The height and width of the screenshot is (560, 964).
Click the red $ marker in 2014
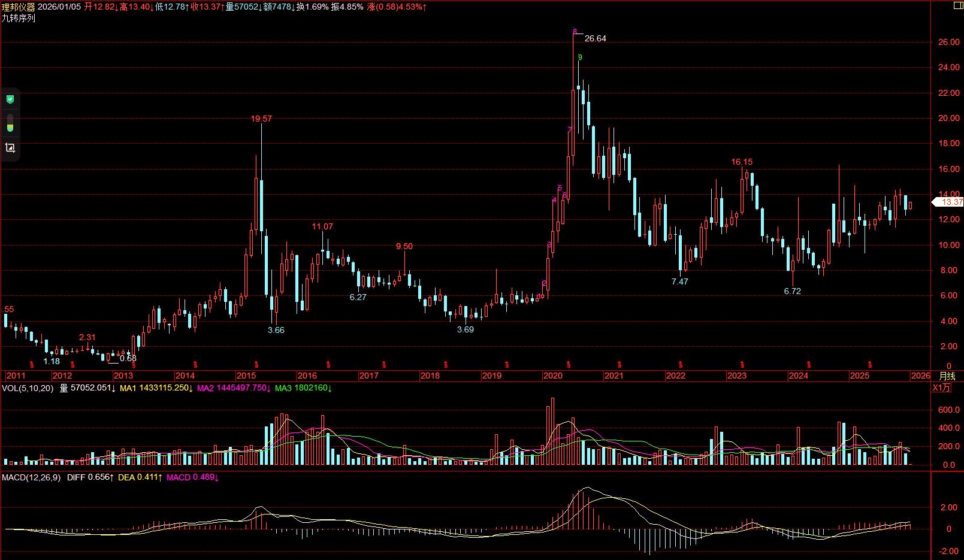tap(195, 364)
